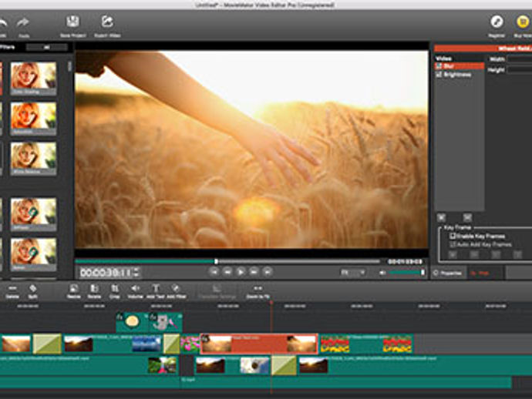Click the Video heading in the filter list

point(443,59)
